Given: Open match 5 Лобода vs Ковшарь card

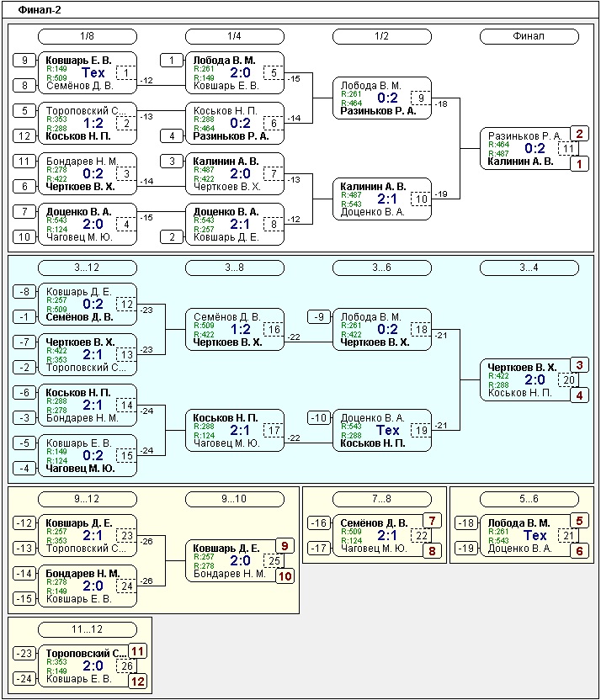Looking at the screenshot, I should pyautogui.click(x=234, y=72).
